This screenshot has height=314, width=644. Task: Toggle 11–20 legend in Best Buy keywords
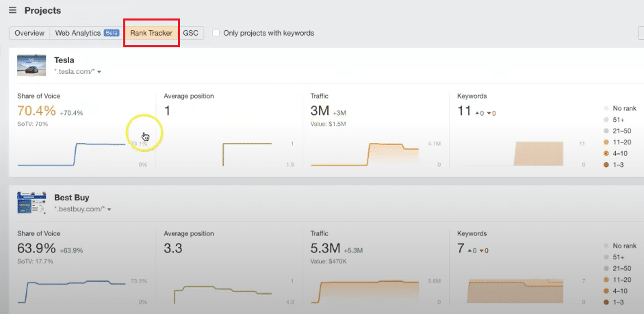click(x=617, y=280)
